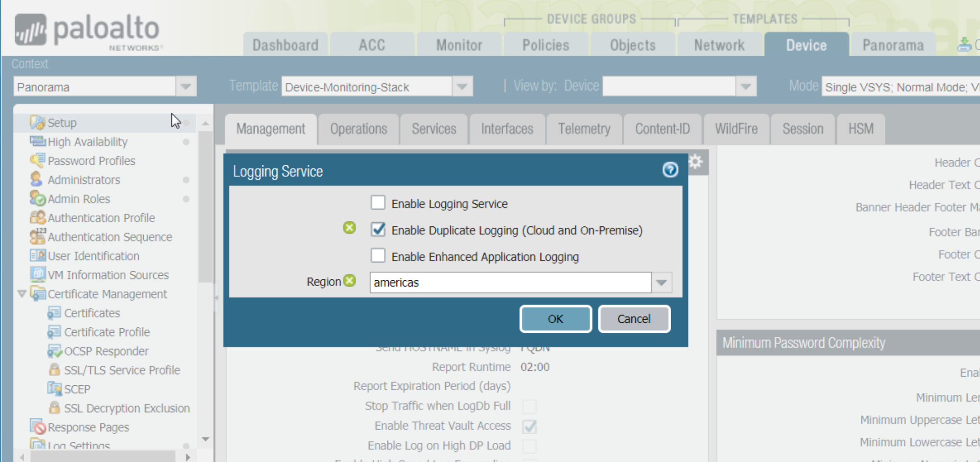The width and height of the screenshot is (980, 462).
Task: Switch to the Telemetry tab
Action: coord(584,129)
